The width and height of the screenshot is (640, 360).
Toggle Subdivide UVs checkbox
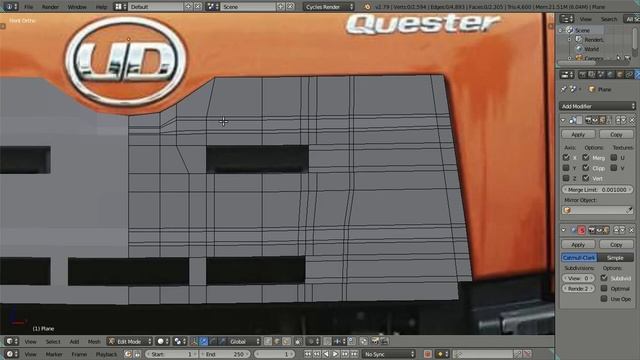pyautogui.click(x=604, y=278)
